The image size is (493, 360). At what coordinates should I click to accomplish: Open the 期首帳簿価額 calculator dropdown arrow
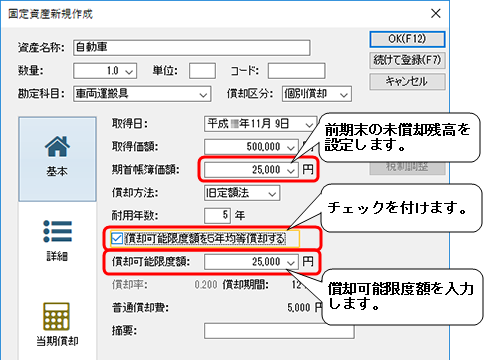click(291, 170)
